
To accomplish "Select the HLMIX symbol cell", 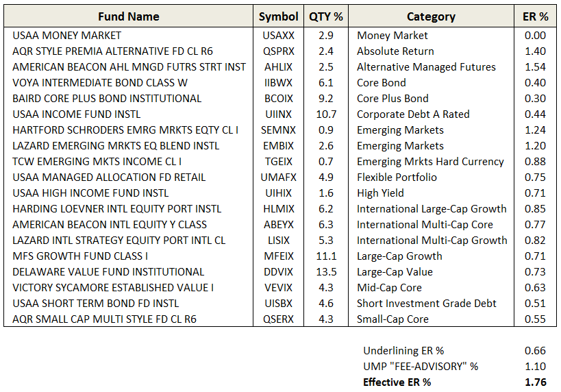I will 278,209.
